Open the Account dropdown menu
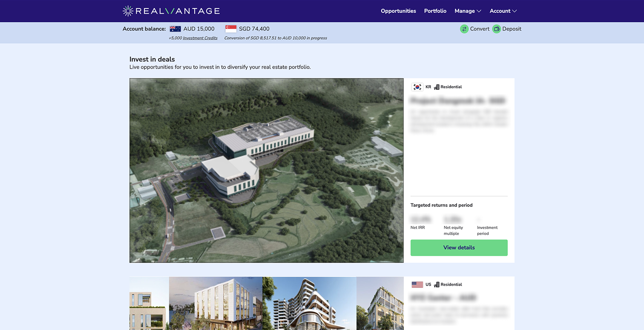 [x=503, y=11]
